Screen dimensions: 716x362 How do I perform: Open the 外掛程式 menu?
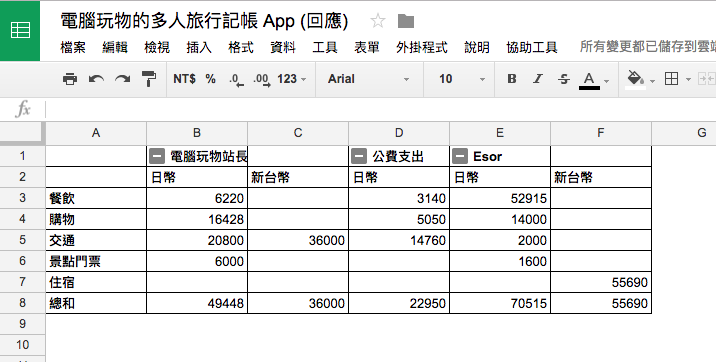421,47
